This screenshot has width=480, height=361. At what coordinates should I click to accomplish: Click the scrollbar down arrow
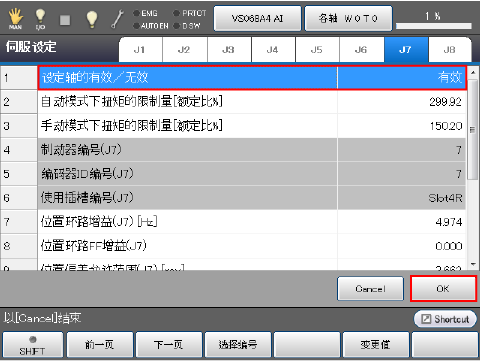point(473,264)
